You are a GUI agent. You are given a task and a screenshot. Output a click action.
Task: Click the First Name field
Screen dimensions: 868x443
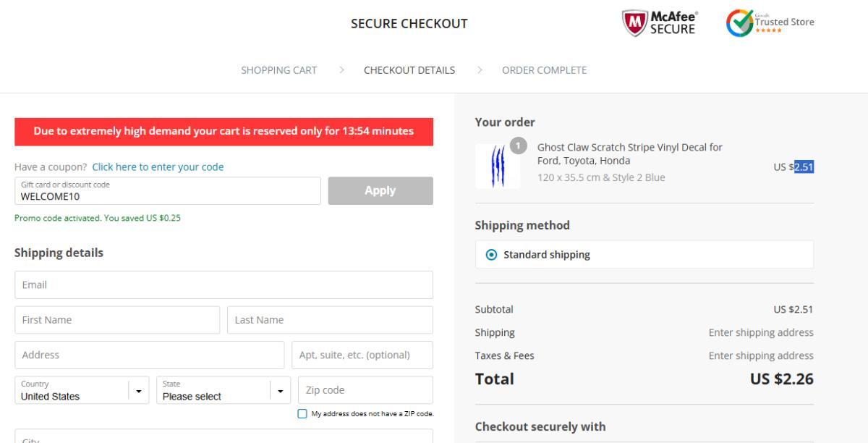point(117,320)
